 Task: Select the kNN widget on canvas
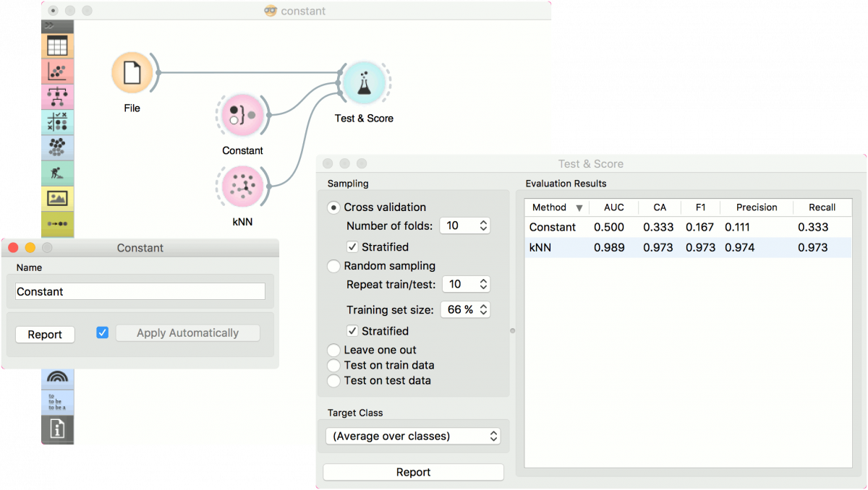pos(242,185)
